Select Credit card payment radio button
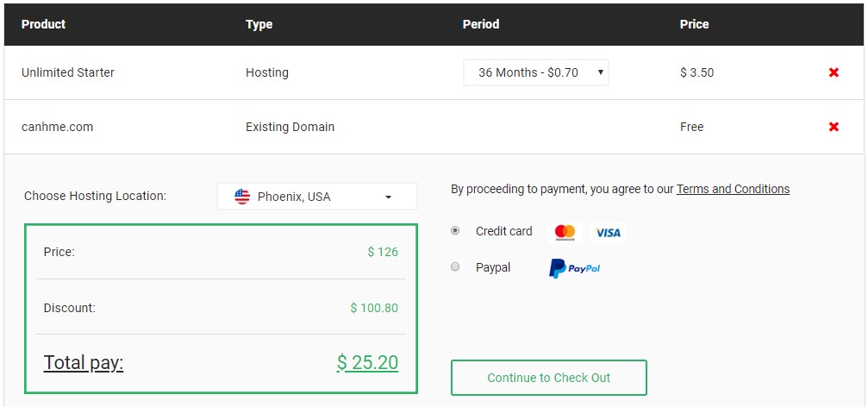This screenshot has width=868, height=407. coord(455,231)
